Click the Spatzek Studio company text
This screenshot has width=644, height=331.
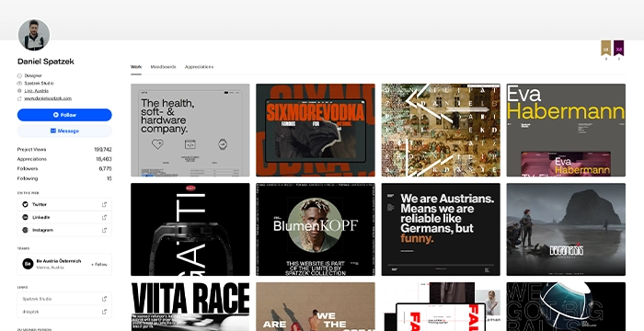coord(39,84)
